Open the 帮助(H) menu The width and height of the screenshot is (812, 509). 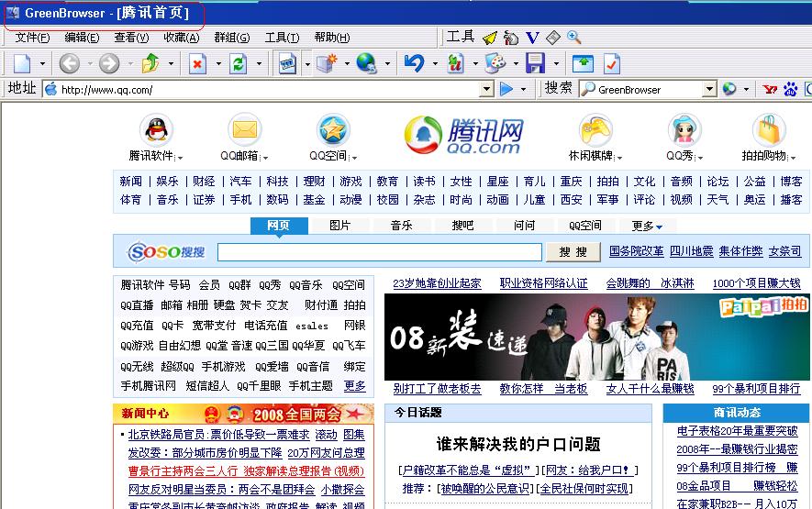click(x=332, y=38)
